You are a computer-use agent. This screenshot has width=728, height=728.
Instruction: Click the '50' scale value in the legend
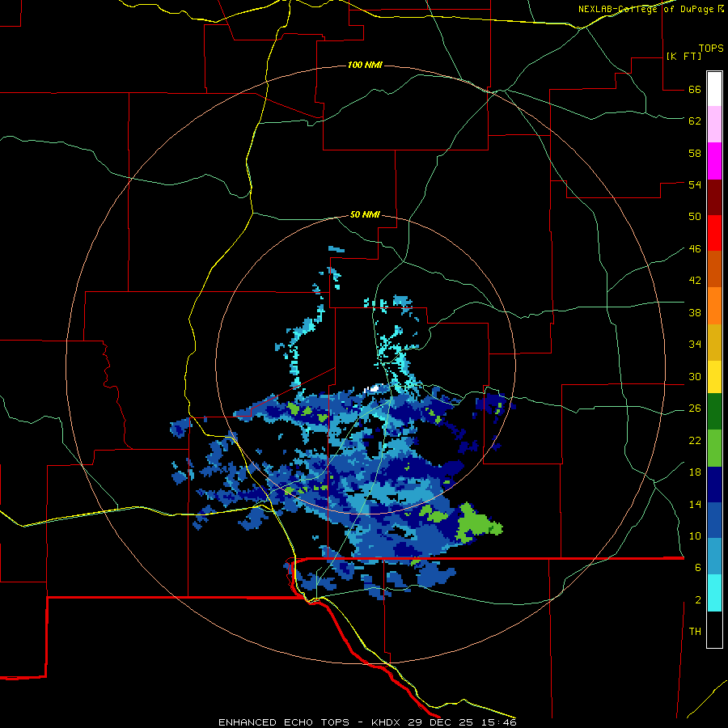click(695, 217)
